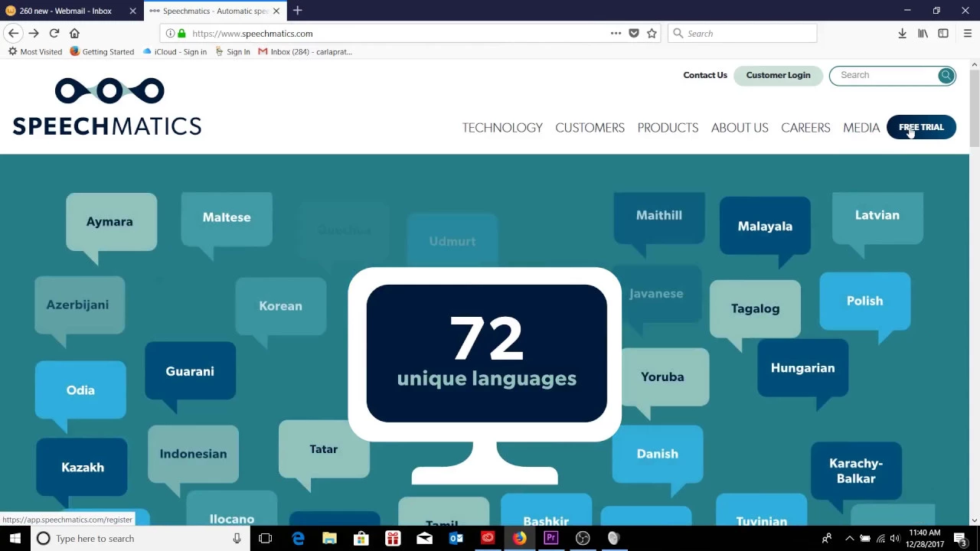Open Outlook from taskbar
The image size is (980, 551).
tap(456, 539)
